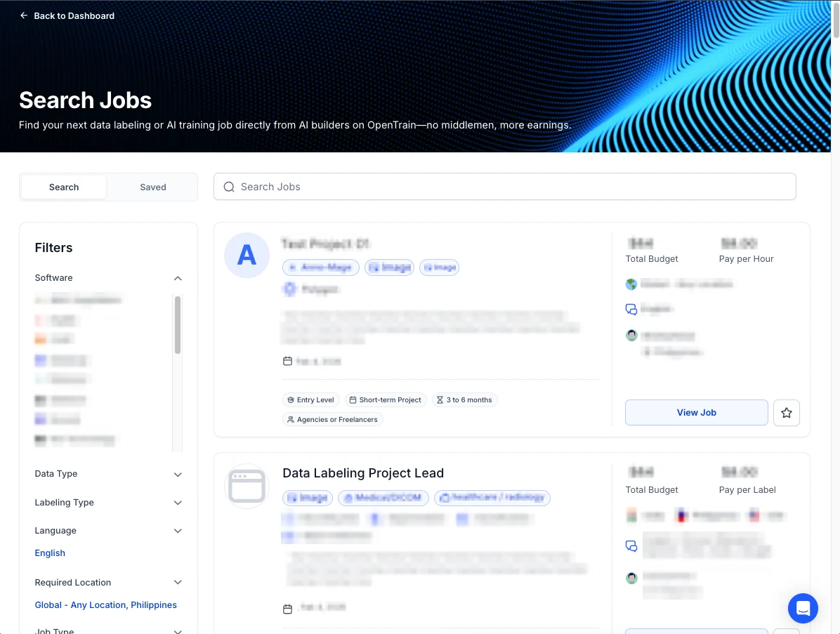
Task: Click the magnifier icon in search bar
Action: (x=229, y=186)
